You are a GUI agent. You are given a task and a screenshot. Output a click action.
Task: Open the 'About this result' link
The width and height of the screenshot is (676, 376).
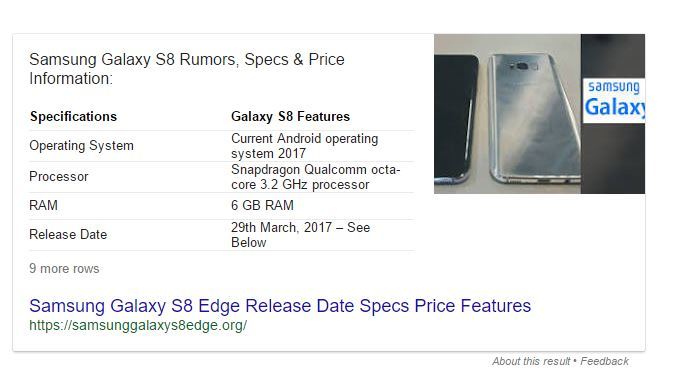(x=531, y=361)
